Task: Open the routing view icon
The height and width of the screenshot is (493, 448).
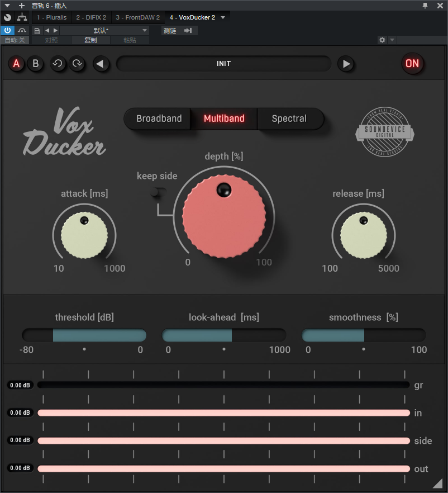Action: 22,18
